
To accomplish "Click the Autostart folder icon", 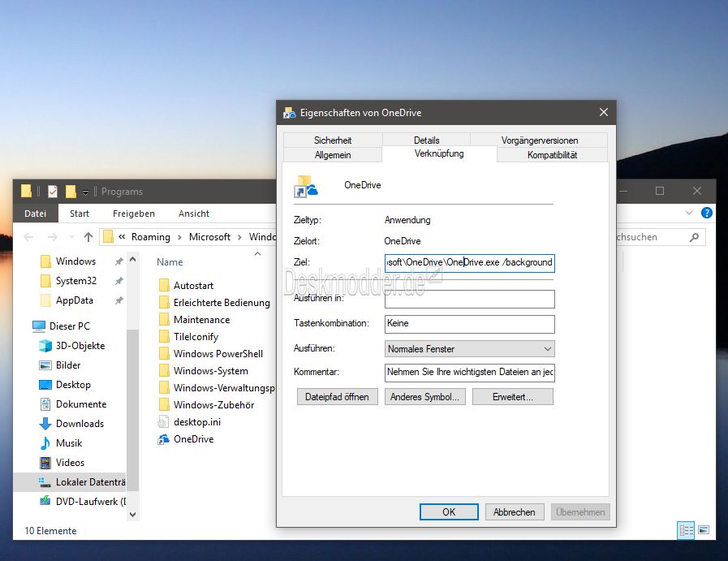I will 164,285.
